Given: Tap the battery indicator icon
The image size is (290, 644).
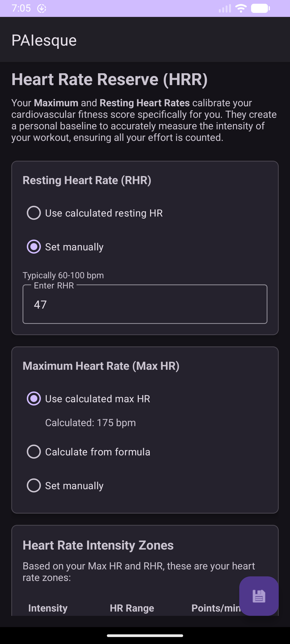Looking at the screenshot, I should coord(260,8).
